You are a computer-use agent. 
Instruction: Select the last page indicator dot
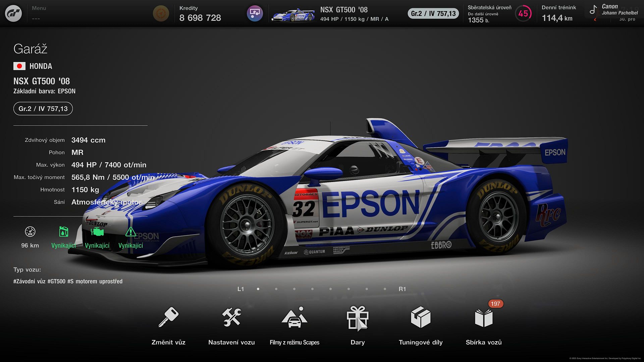coord(385,289)
